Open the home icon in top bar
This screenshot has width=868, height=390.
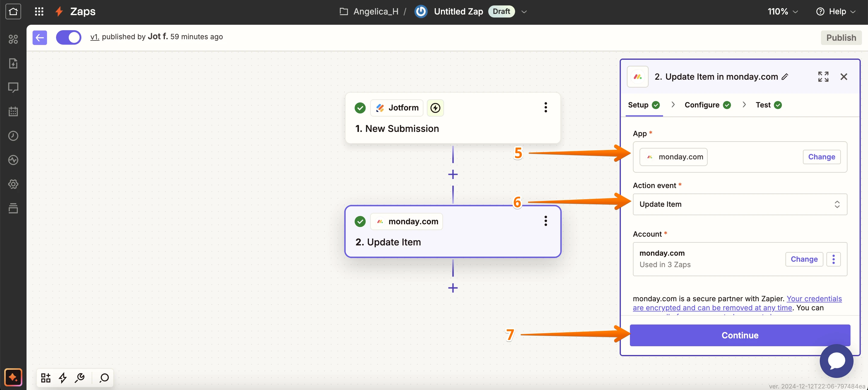13,11
